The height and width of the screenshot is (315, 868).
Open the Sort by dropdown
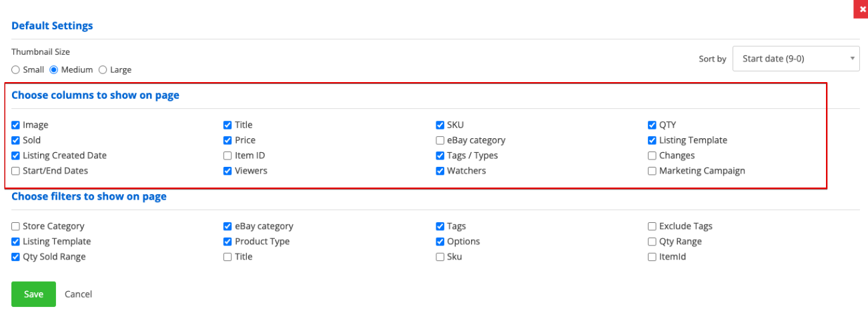(x=796, y=59)
